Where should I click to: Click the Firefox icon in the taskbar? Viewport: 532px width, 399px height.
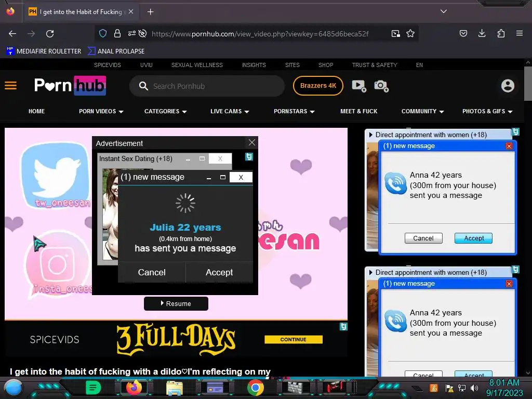(134, 388)
